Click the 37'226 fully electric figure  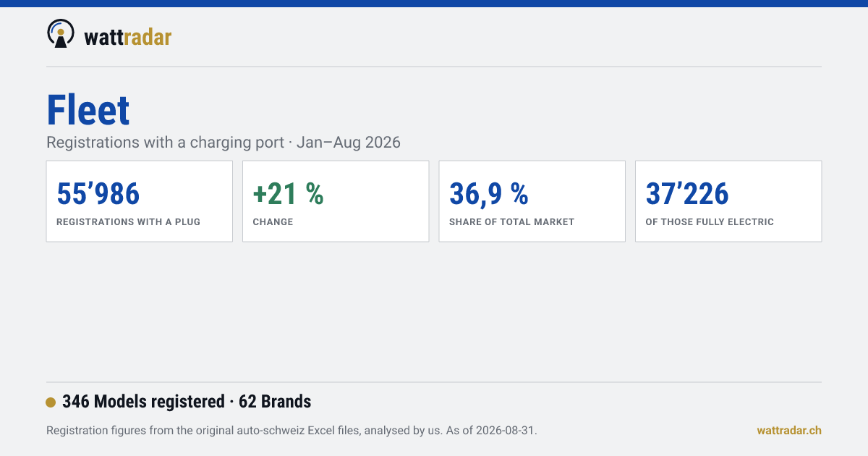(687, 194)
